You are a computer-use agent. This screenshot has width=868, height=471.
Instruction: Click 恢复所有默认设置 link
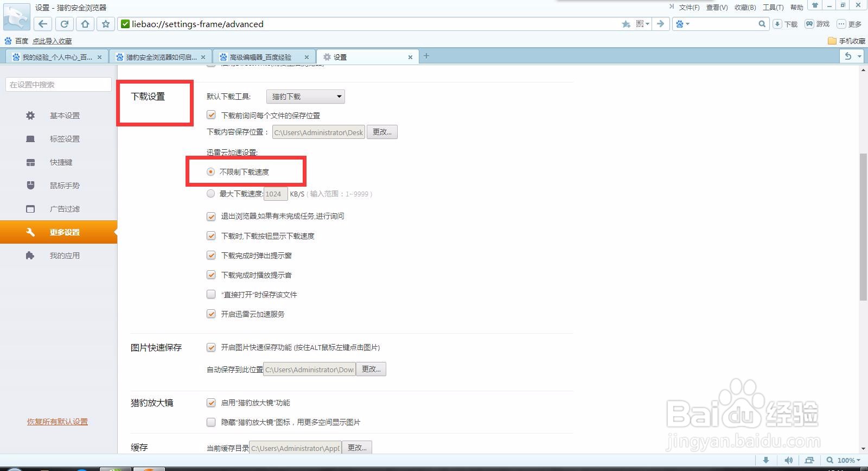(58, 422)
